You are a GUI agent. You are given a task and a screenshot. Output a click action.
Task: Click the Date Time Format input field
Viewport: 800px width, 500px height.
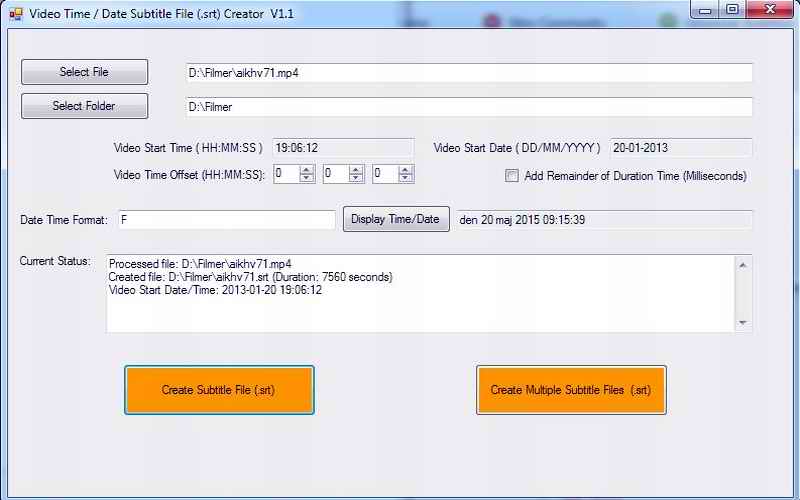(x=226, y=220)
